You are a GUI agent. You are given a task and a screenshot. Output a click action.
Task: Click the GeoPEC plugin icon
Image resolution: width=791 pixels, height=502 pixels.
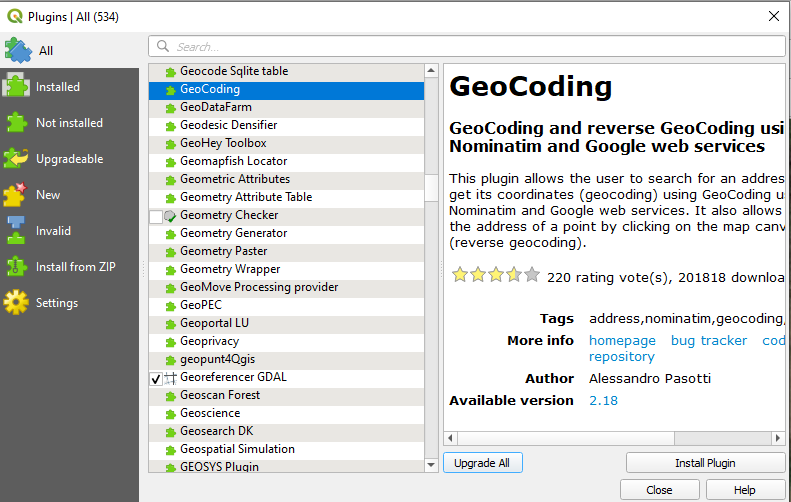171,306
